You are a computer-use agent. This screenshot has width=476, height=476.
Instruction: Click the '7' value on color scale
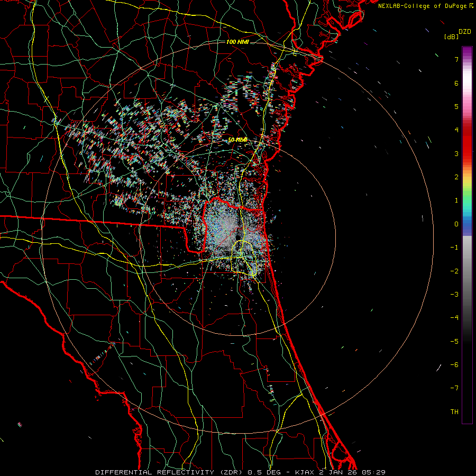click(x=456, y=59)
